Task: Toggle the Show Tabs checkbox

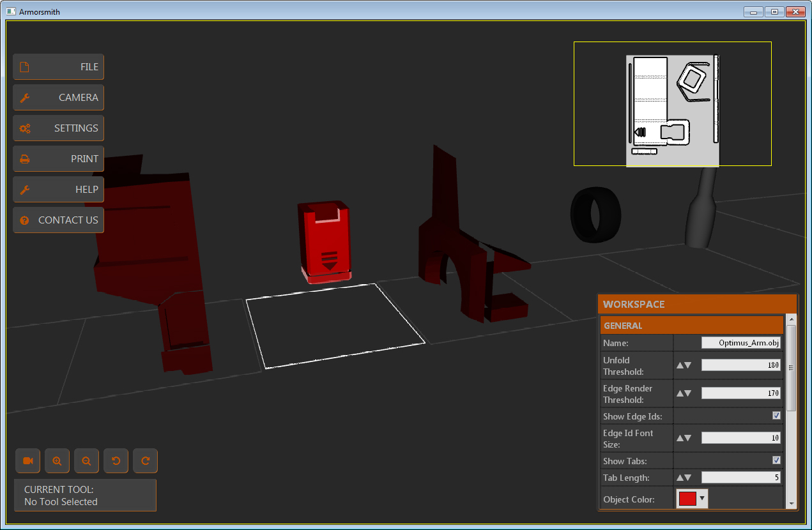Action: pyautogui.click(x=776, y=460)
